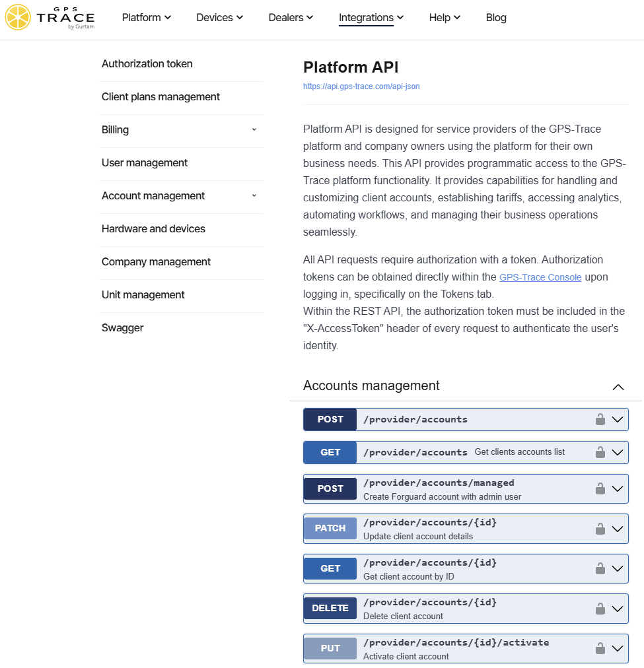Open the api-json URL link
The width and height of the screenshot is (644, 668).
point(361,86)
